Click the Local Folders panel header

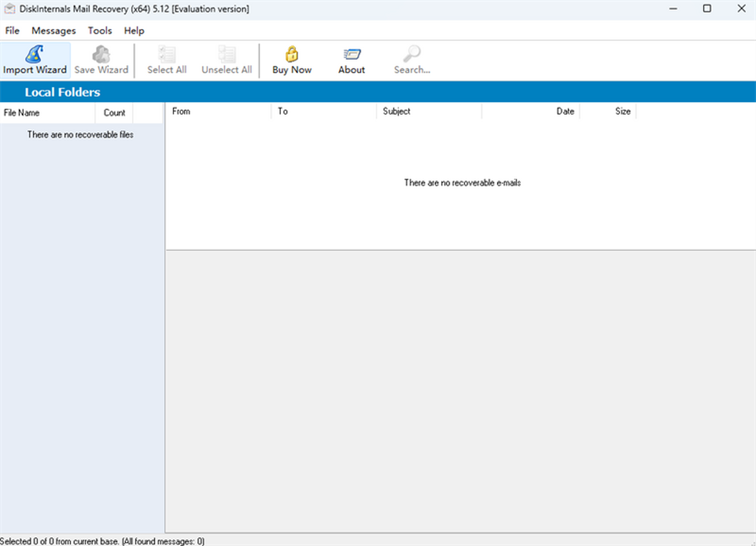pos(378,92)
